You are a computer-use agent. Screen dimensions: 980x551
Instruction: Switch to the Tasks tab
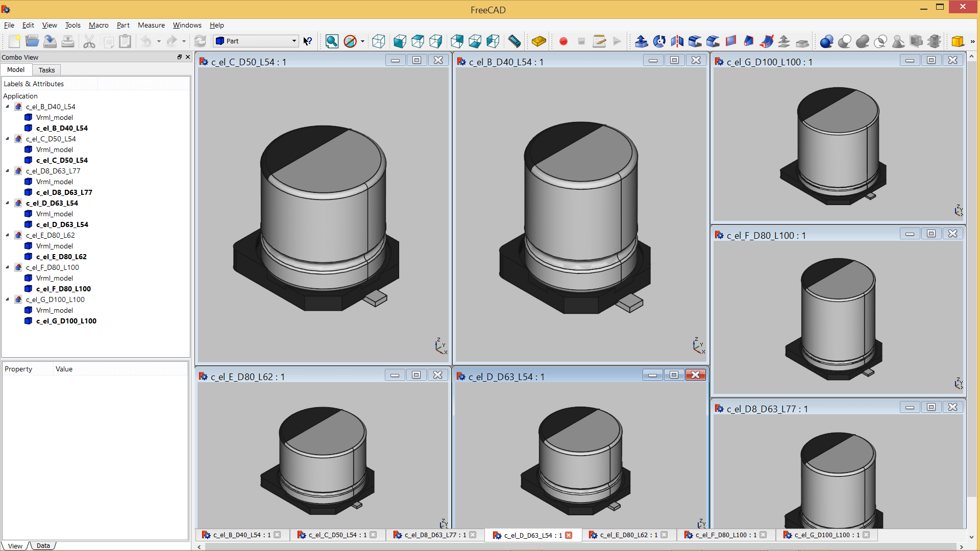pos(46,70)
